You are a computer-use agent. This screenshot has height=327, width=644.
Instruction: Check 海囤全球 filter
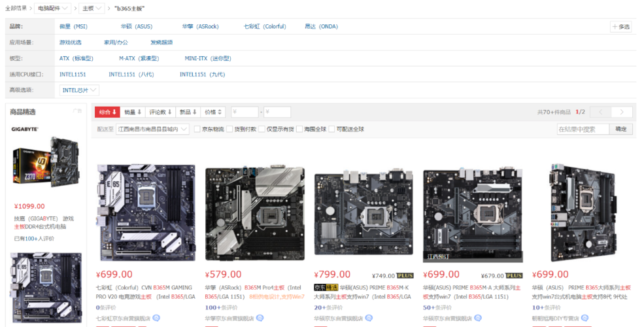click(299, 129)
